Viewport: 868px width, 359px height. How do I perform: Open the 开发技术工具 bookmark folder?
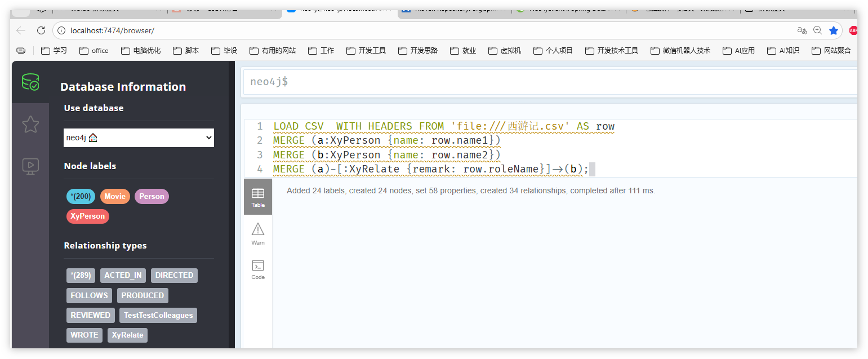pos(612,50)
